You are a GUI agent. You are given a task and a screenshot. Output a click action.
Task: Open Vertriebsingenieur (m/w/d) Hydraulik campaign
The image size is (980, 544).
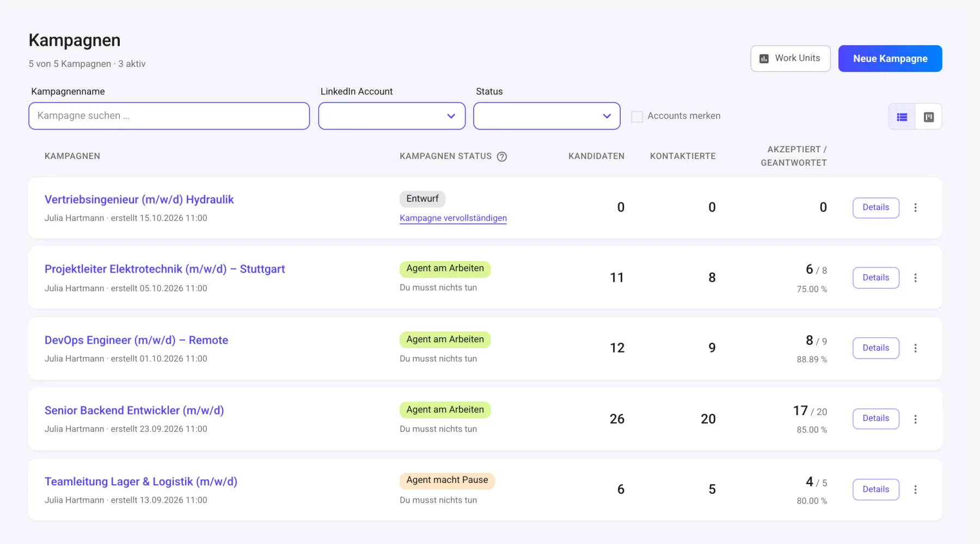139,200
